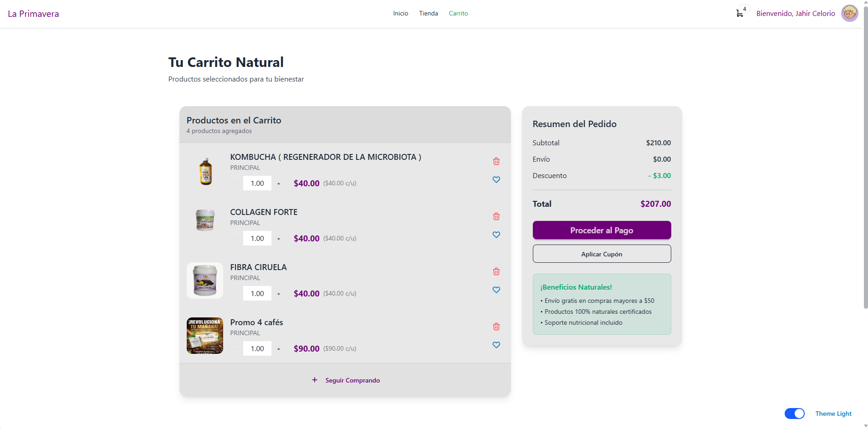Favorite KOMBUCHA with heart icon
868x429 pixels.
point(496,179)
